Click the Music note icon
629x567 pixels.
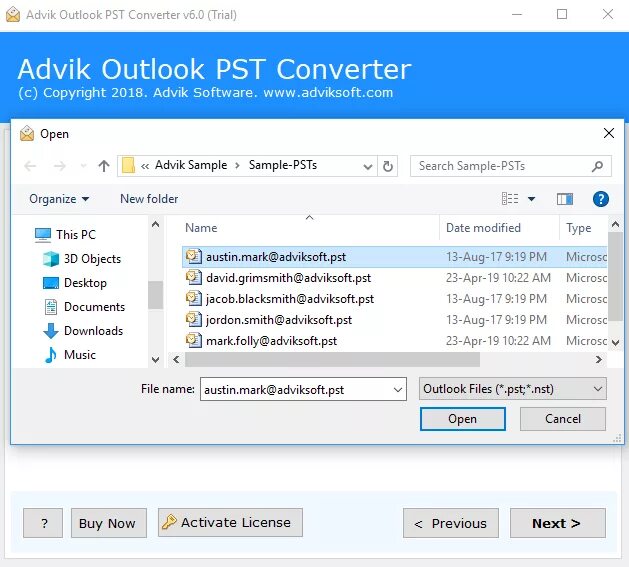51,355
